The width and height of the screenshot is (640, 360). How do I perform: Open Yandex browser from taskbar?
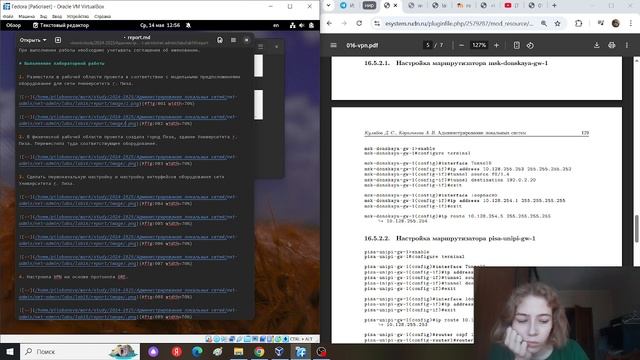(x=176, y=351)
